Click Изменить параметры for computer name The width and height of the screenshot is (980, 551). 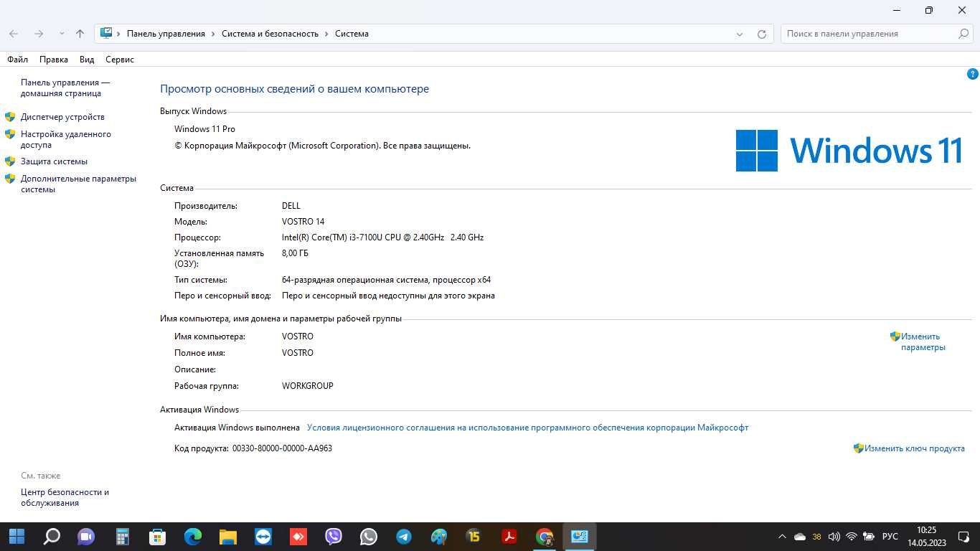point(923,342)
